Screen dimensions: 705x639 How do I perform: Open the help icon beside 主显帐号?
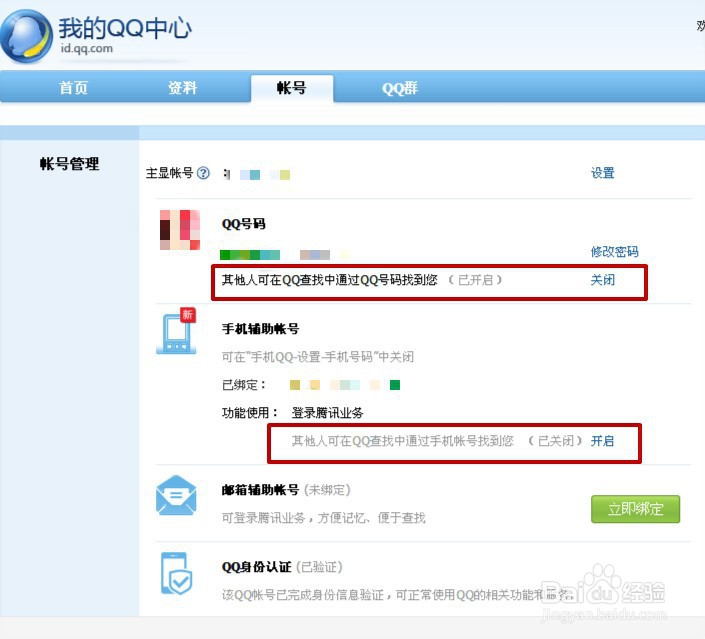203,173
